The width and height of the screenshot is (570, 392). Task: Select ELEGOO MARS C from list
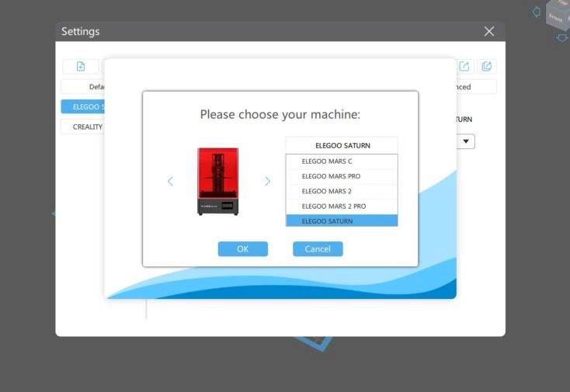click(342, 161)
